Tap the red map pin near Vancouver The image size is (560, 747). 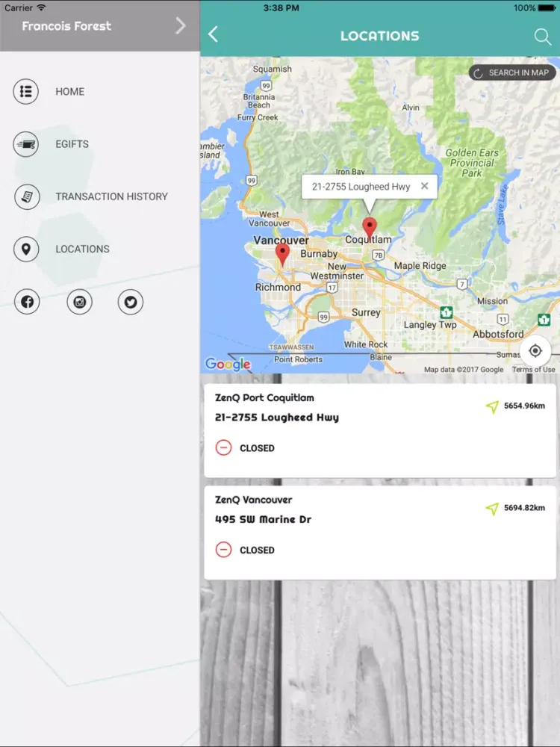[x=282, y=254]
